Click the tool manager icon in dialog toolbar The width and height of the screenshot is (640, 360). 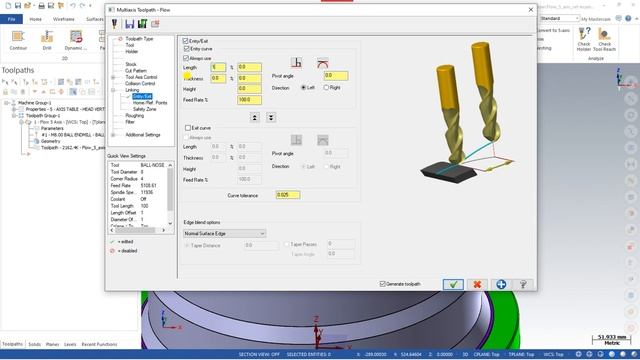(115, 24)
